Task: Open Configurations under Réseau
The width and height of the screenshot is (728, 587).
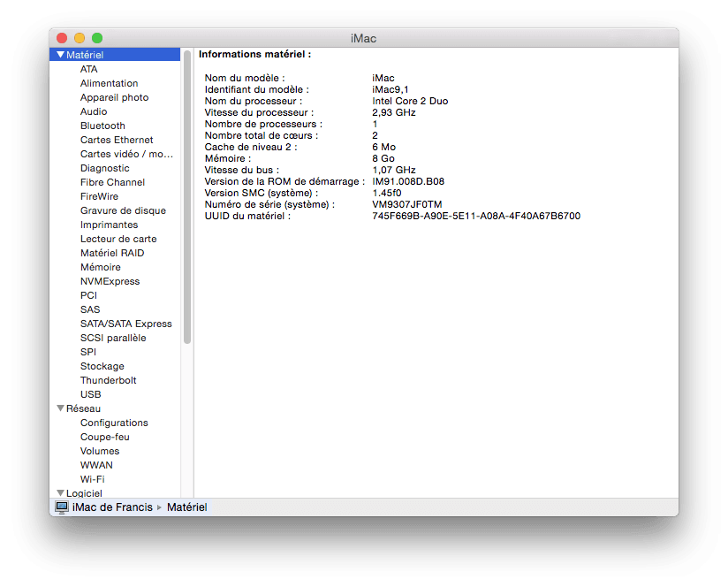Action: 114,423
